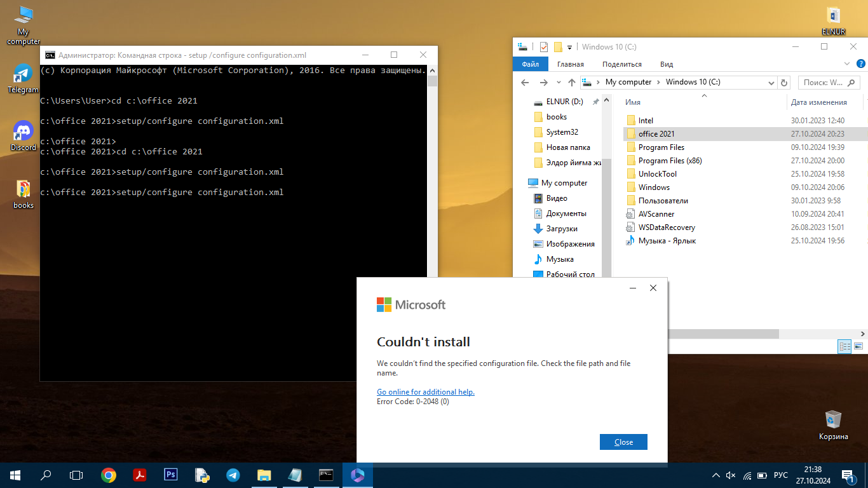
Task: Open the Windows Start menu
Action: click(x=15, y=475)
